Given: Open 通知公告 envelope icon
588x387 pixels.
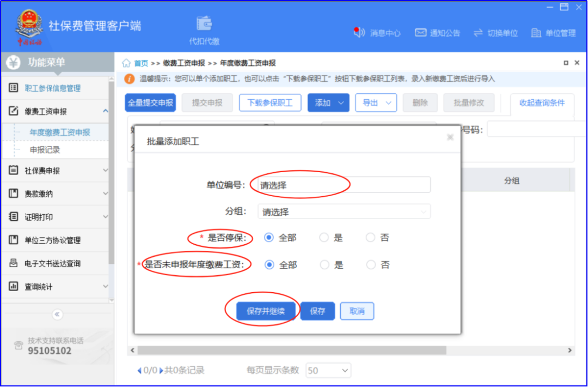Looking at the screenshot, I should pos(421,33).
